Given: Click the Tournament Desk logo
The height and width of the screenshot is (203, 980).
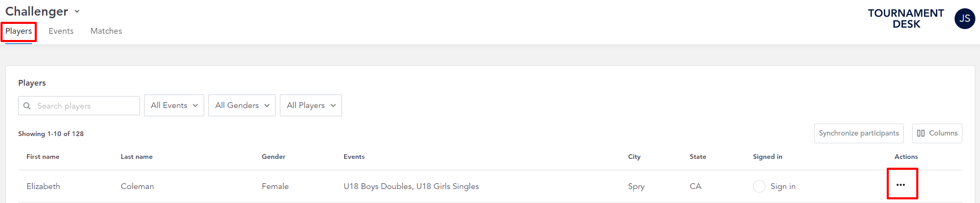Looking at the screenshot, I should coord(906,19).
